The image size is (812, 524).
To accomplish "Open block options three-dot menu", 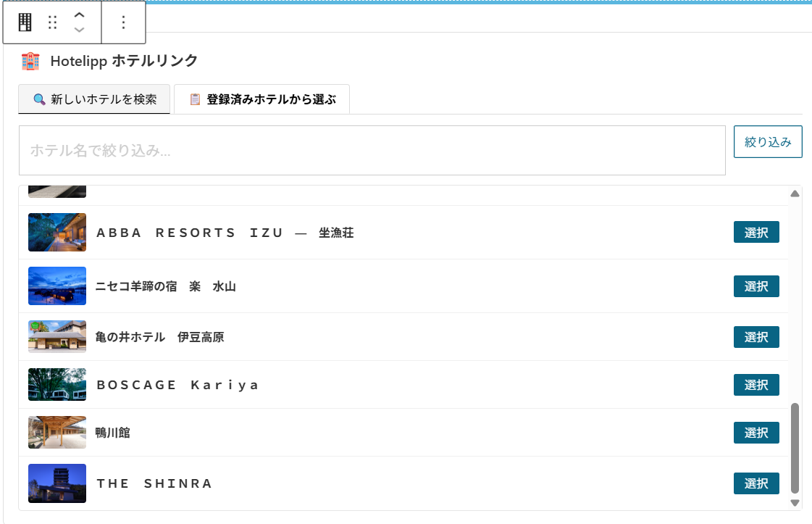I will click(123, 22).
